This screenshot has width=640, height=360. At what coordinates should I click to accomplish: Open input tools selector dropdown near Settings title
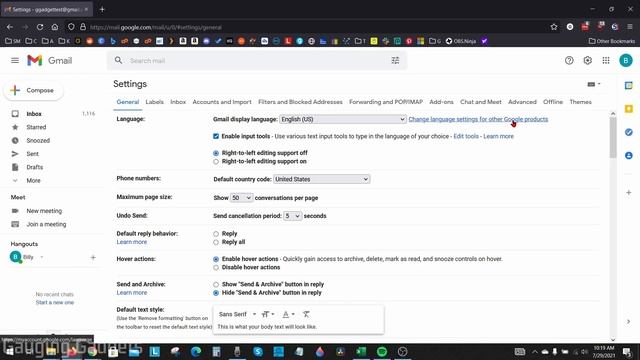[594, 84]
